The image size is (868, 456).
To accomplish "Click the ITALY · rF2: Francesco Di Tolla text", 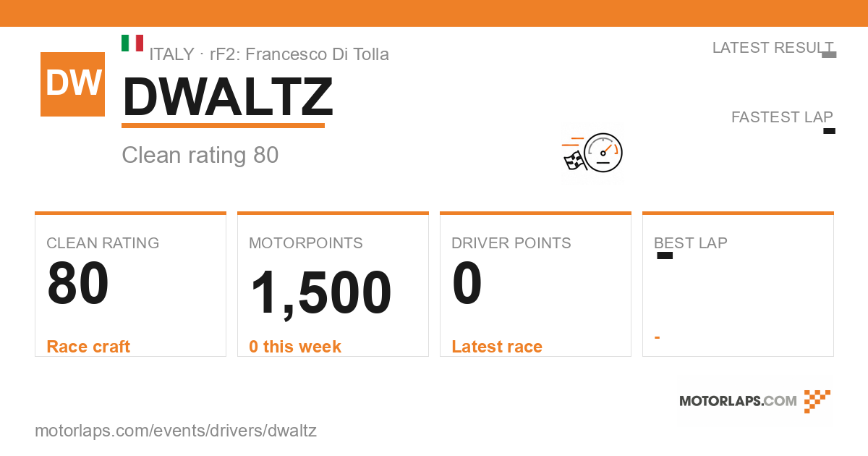I will (x=269, y=54).
